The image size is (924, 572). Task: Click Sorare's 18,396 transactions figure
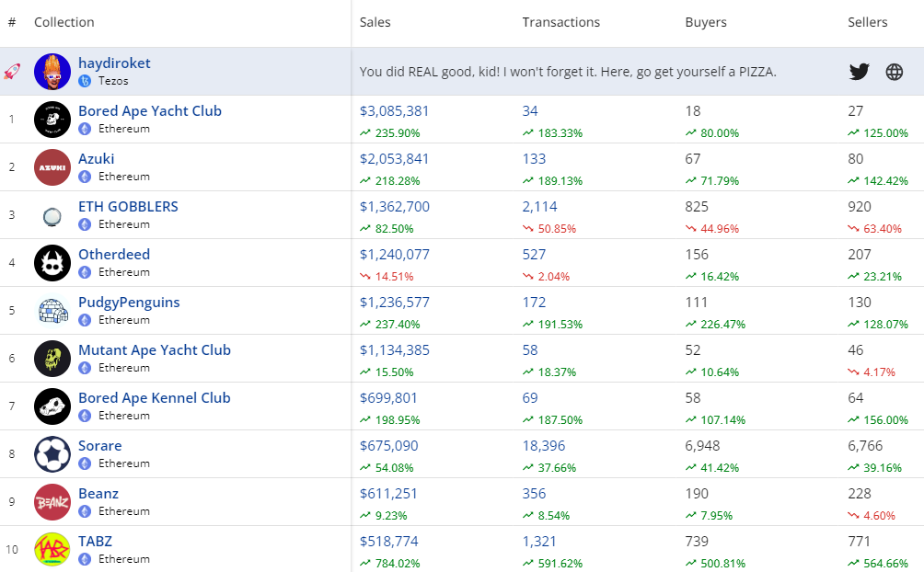[x=544, y=446]
